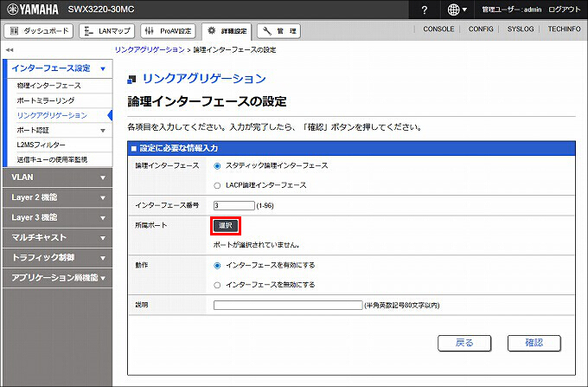Click the SWX3220-30MC model name
Image resolution: width=588 pixels, height=387 pixels.
coord(101,10)
